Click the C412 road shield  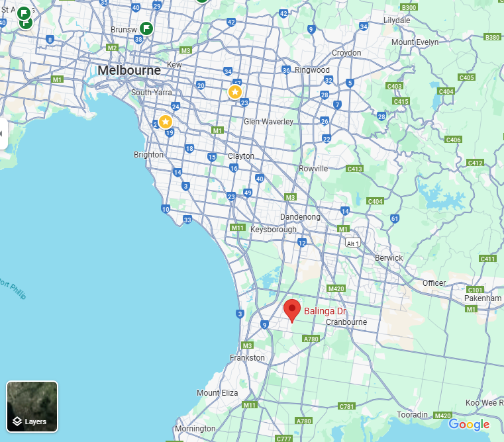pos(475,163)
